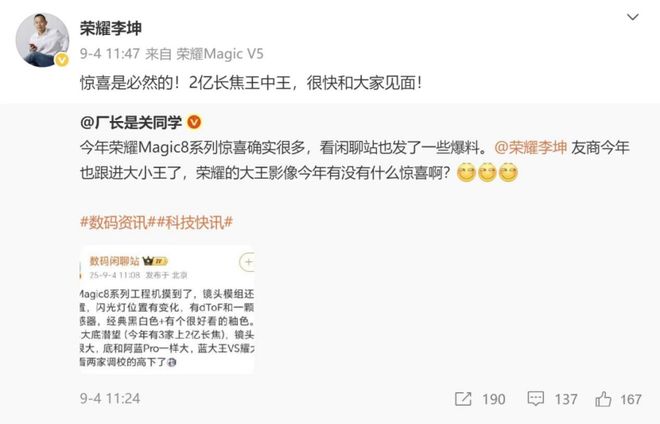Open the 荣耀李坤 username link
The width and height of the screenshot is (660, 424).
111,28
